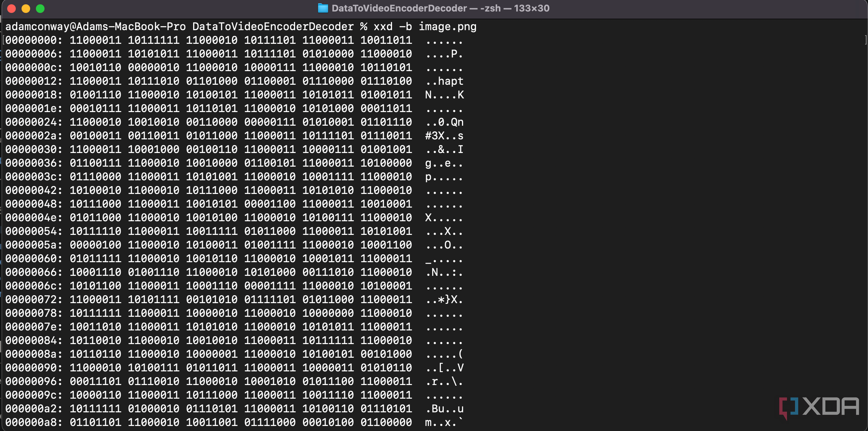Click ASCII text '..&..I'
The width and height of the screenshot is (868, 431).
click(444, 149)
